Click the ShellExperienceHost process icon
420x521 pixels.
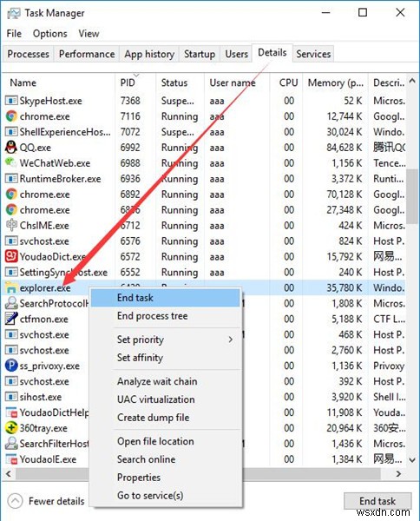(11, 132)
